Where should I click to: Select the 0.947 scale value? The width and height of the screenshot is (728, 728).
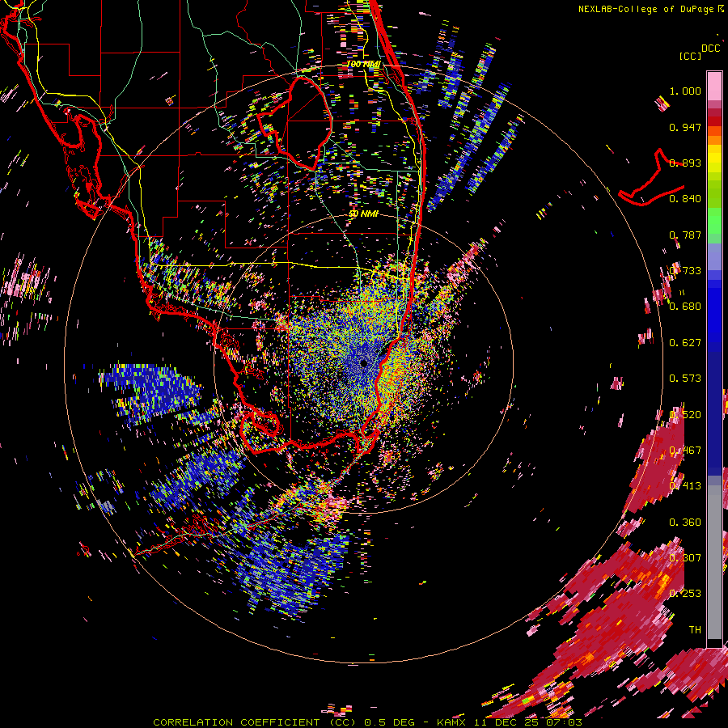tap(685, 127)
